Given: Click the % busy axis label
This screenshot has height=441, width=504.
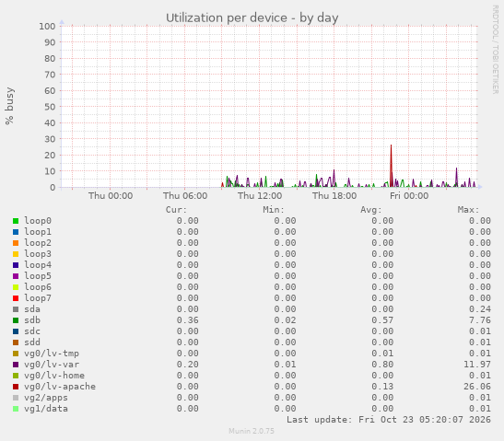Looking at the screenshot, I should (x=9, y=106).
